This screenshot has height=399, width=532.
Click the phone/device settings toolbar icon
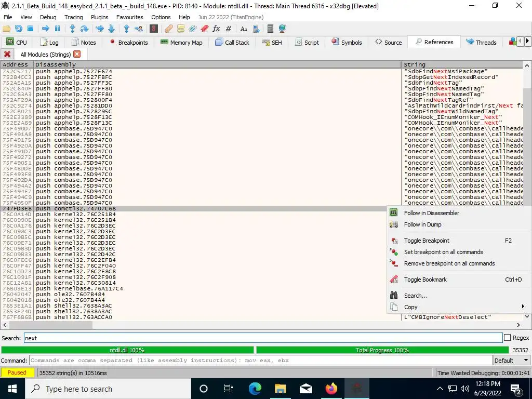(256, 29)
